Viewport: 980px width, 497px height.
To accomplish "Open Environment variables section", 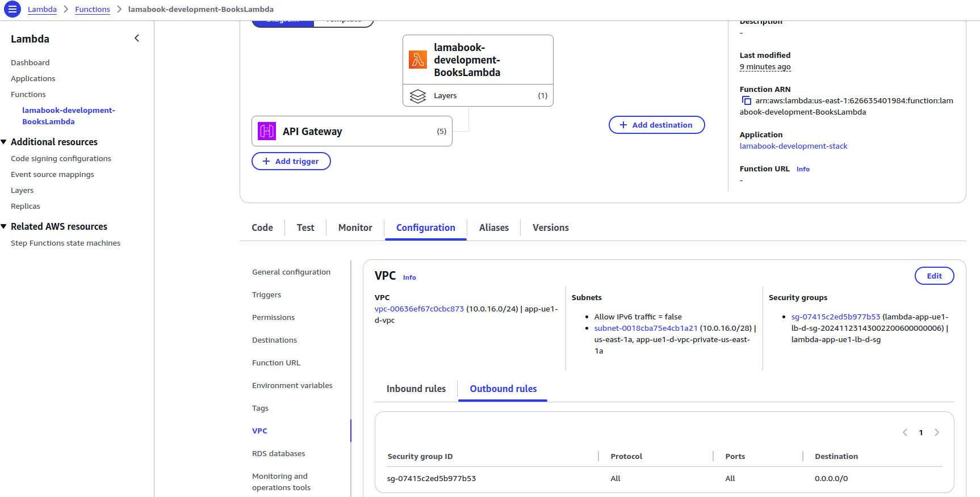I will click(292, 385).
